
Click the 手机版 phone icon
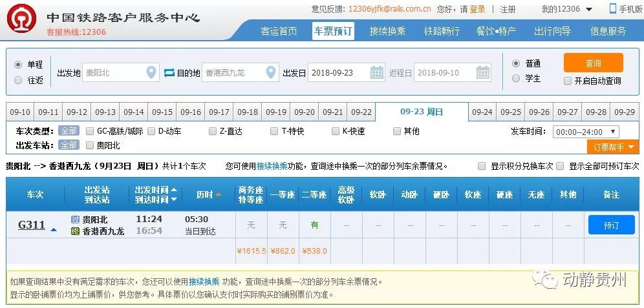click(x=613, y=8)
